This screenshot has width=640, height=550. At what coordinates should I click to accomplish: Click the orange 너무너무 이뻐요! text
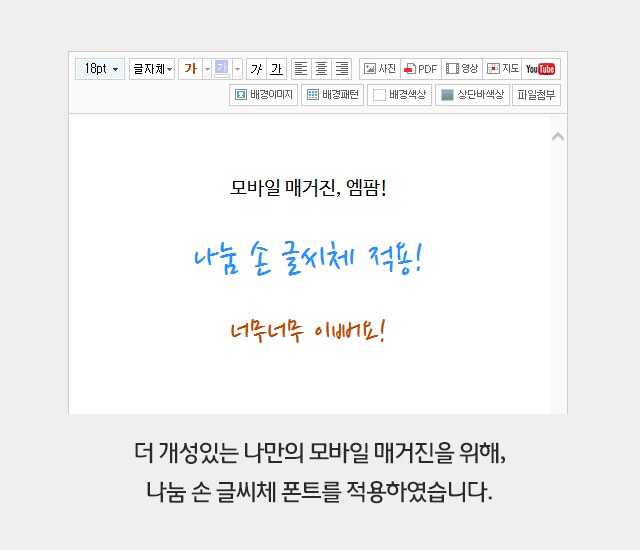coord(309,330)
